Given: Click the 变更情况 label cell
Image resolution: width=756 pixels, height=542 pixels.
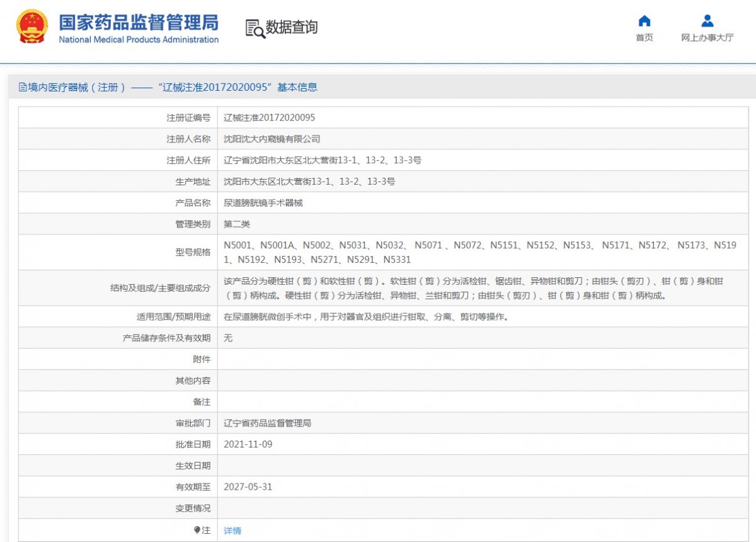Looking at the screenshot, I should (x=118, y=509).
